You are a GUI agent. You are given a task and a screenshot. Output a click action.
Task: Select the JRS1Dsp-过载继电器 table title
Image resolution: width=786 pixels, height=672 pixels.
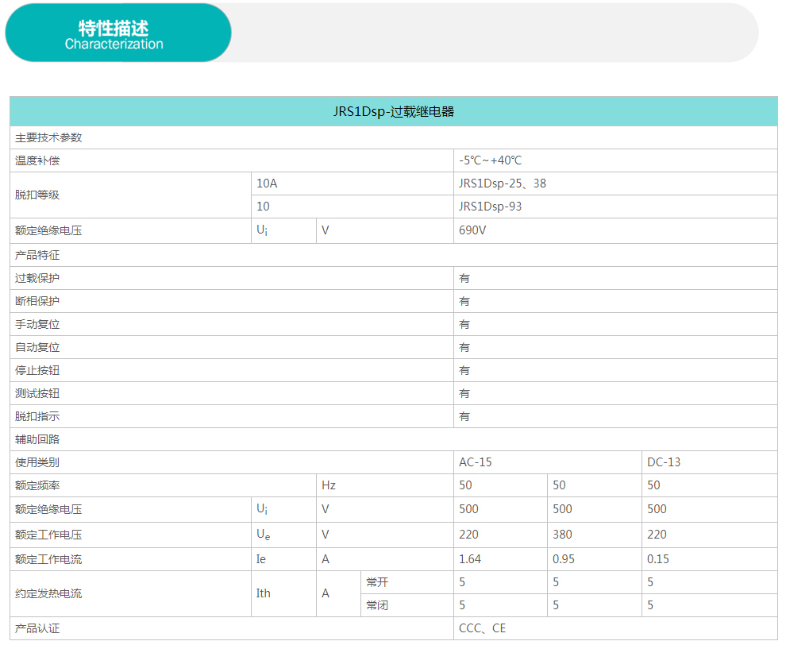coord(394,111)
